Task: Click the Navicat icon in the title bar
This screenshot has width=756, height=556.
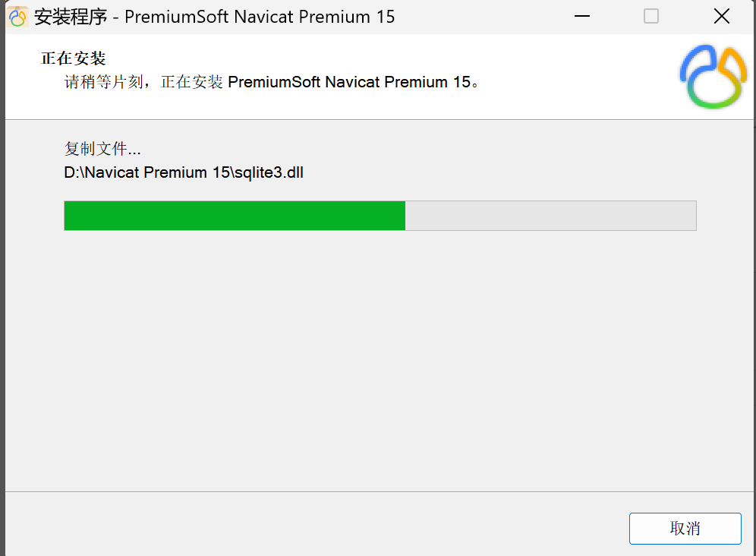Action: tap(17, 17)
